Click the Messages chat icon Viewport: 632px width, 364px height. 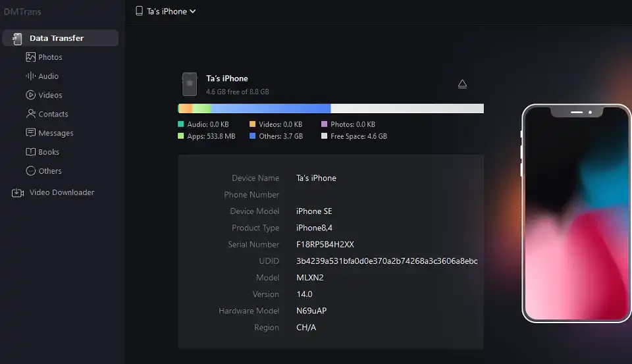(x=30, y=133)
